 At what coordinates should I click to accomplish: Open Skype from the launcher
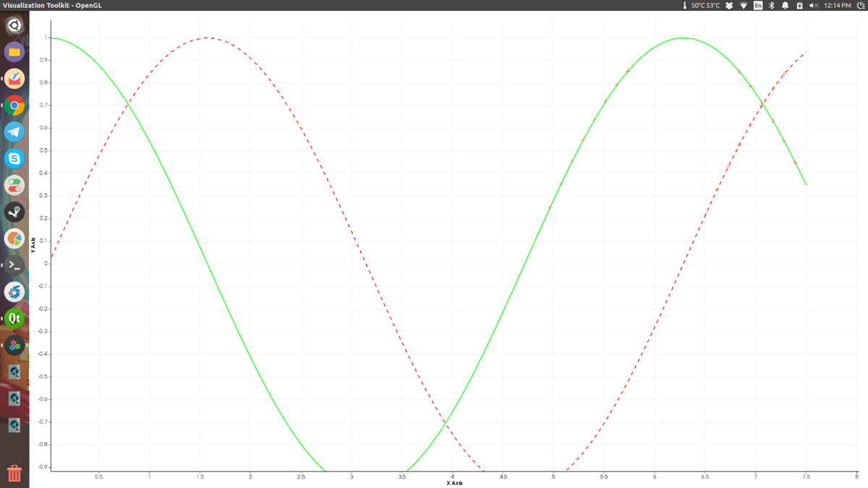click(14, 158)
